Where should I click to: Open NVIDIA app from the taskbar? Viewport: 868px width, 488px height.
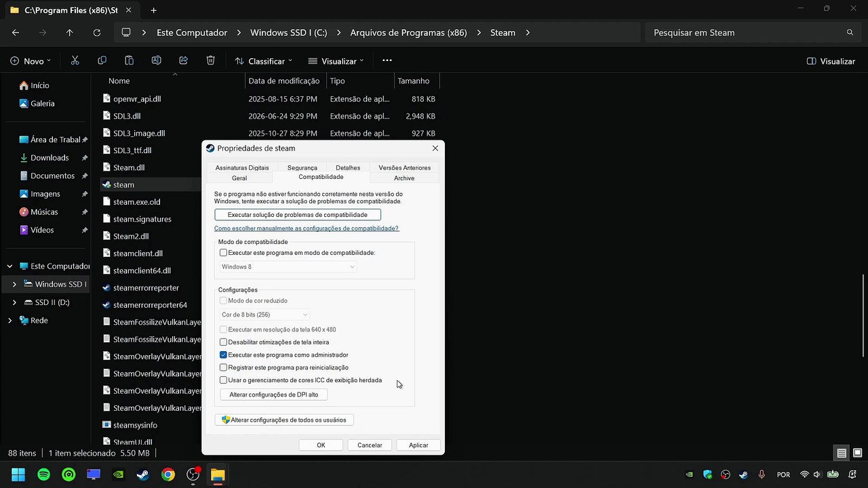(x=118, y=474)
